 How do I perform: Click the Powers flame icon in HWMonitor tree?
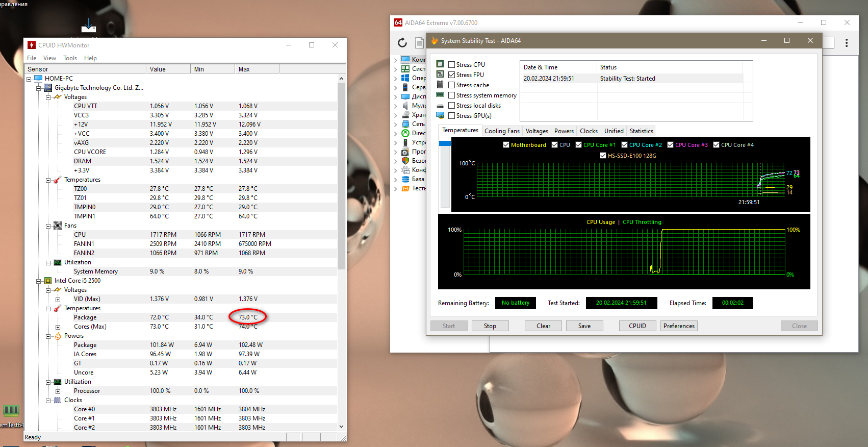[x=58, y=335]
